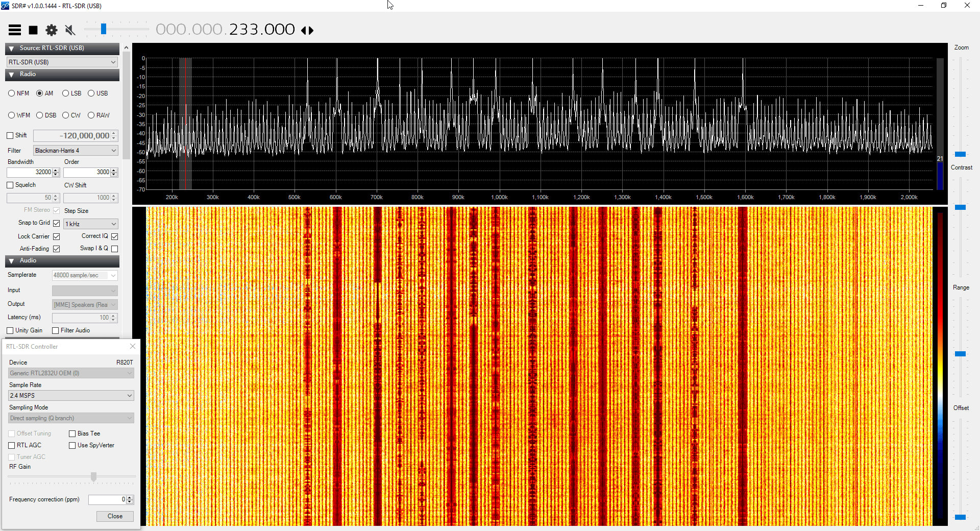Switch demodulation to RAW mode
Viewport: 980px width, 531px height.
pyautogui.click(x=90, y=115)
